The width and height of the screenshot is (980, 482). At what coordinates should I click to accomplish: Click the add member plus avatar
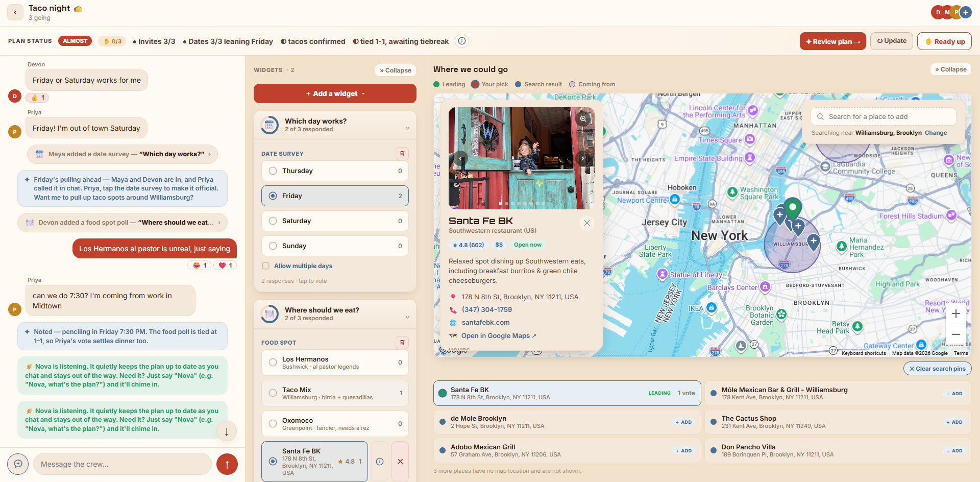965,12
